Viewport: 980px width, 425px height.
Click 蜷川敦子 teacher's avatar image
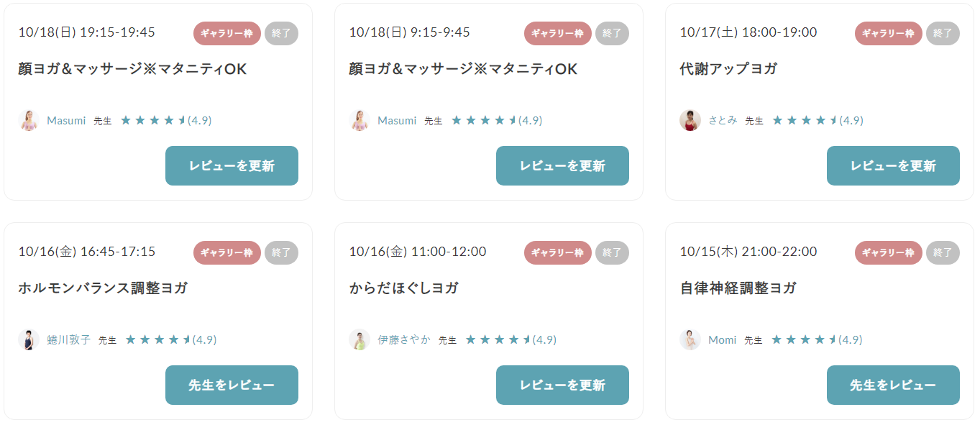click(29, 339)
